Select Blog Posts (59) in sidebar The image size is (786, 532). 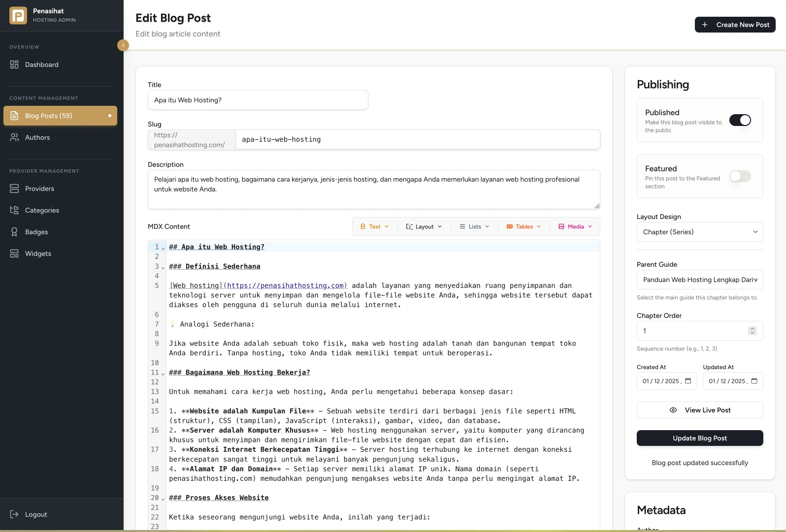coord(60,116)
